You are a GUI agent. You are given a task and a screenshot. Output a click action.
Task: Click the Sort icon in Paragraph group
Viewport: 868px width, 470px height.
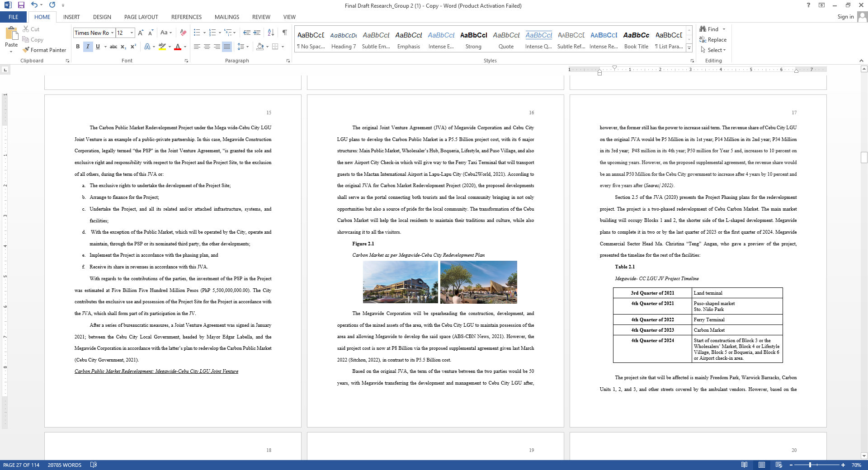[271, 33]
